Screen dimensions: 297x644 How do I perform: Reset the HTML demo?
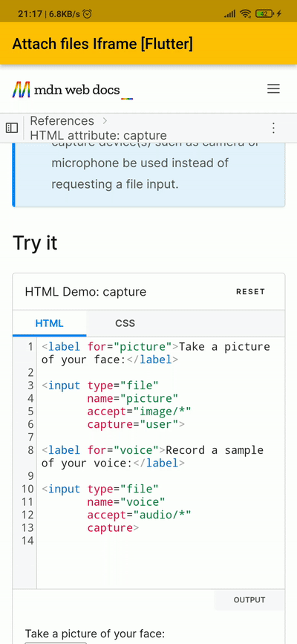250,292
